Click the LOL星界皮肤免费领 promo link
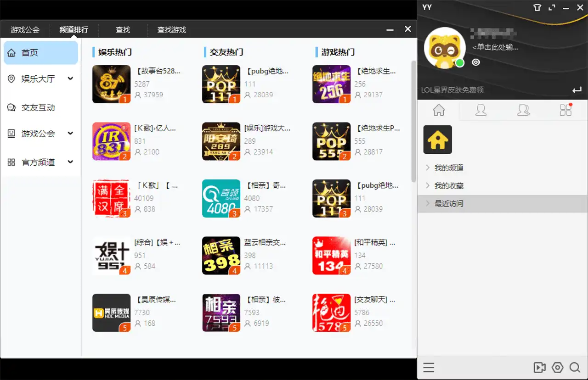Image resolution: width=588 pixels, height=380 pixels. point(452,90)
